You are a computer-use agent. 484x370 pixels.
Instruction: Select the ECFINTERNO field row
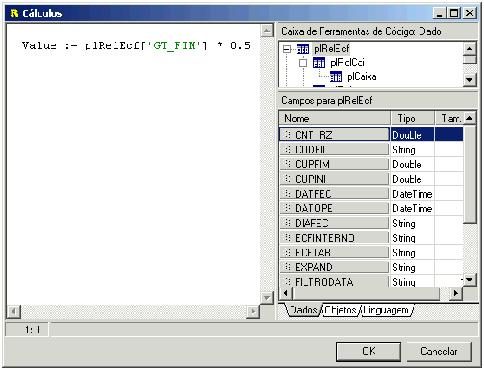371,238
